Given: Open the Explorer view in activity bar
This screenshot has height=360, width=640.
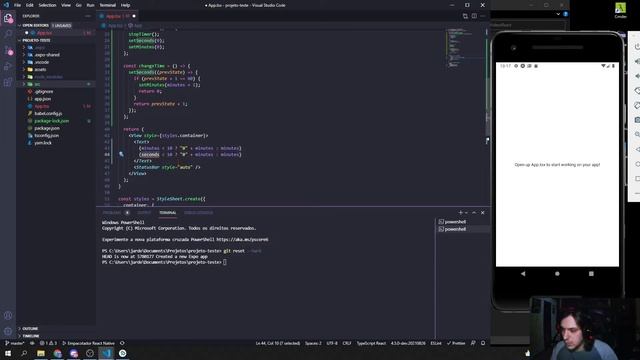Looking at the screenshot, I should tap(8, 18).
